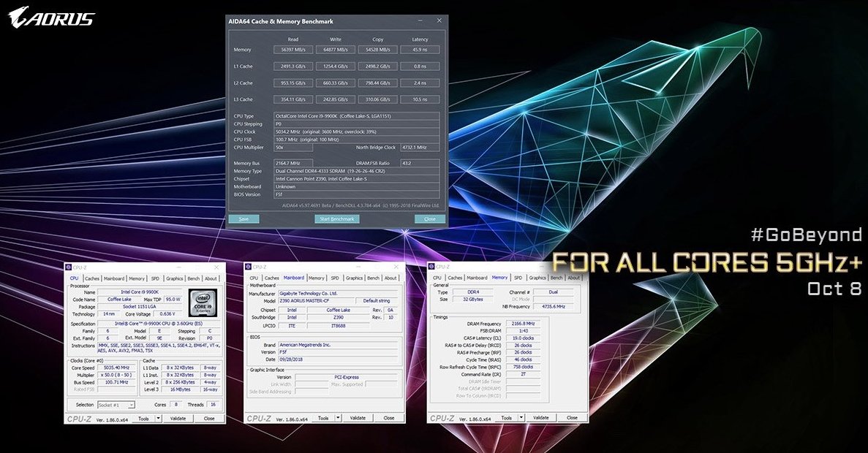The width and height of the screenshot is (868, 453).
Task: Open the SPD tab in the Memory CPU-Z window
Action: click(518, 278)
